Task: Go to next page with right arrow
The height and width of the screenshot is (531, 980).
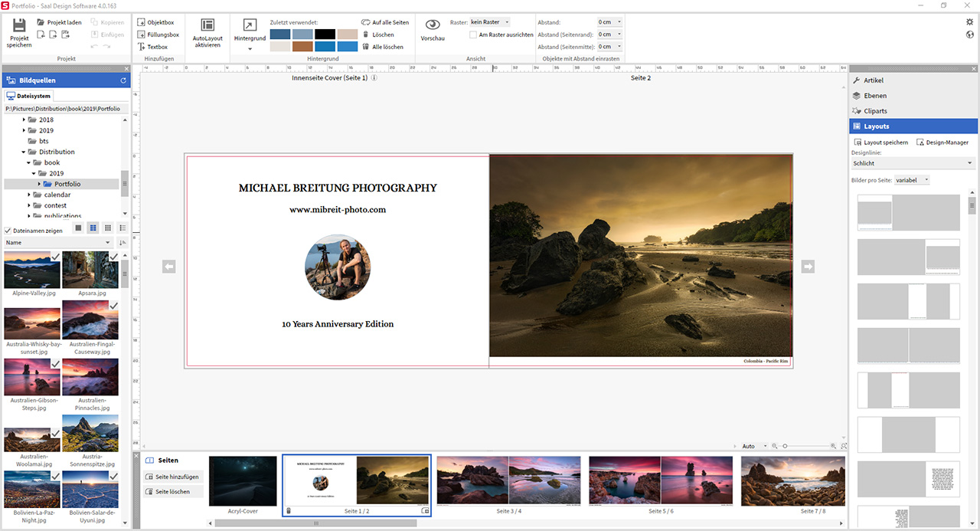Action: (808, 267)
